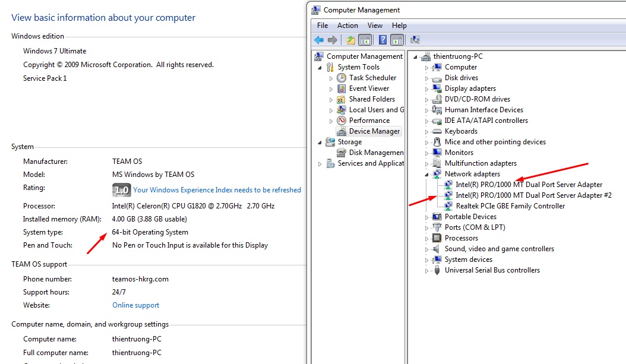Click the Universal Serial Bus controllers icon
This screenshot has width=626, height=364.
point(437,270)
